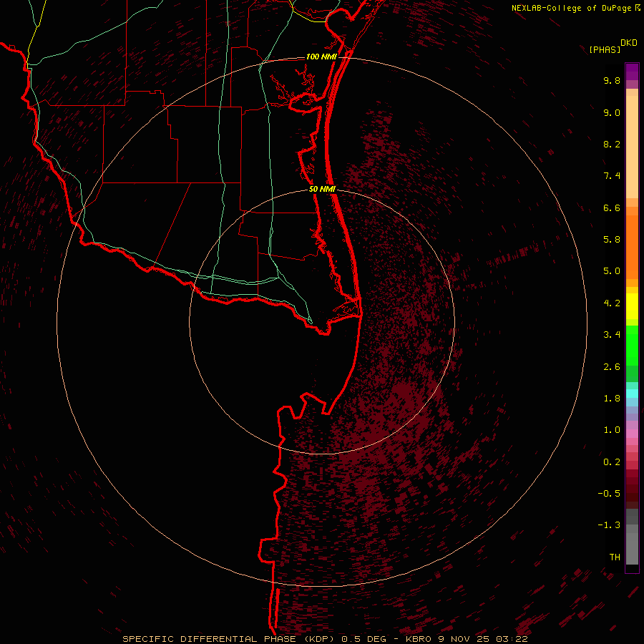Click the 4.2 value on color scale
Viewport: 644px width, 644px height.
tap(612, 303)
